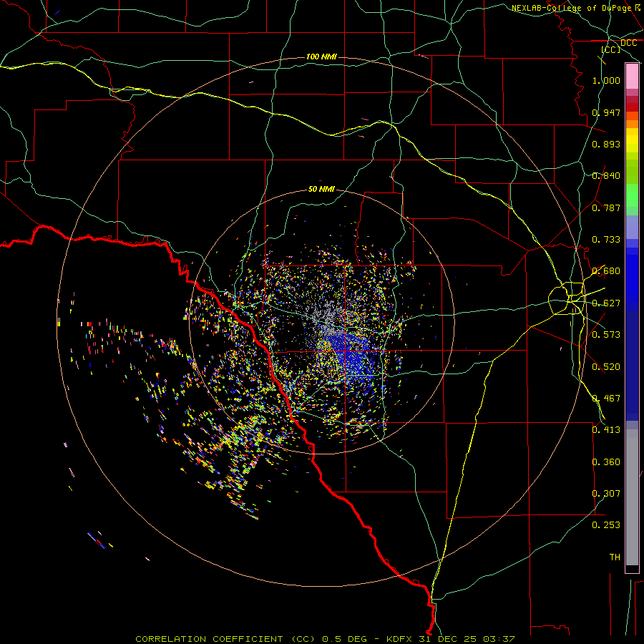Select the 0.520 scale label

(606, 367)
